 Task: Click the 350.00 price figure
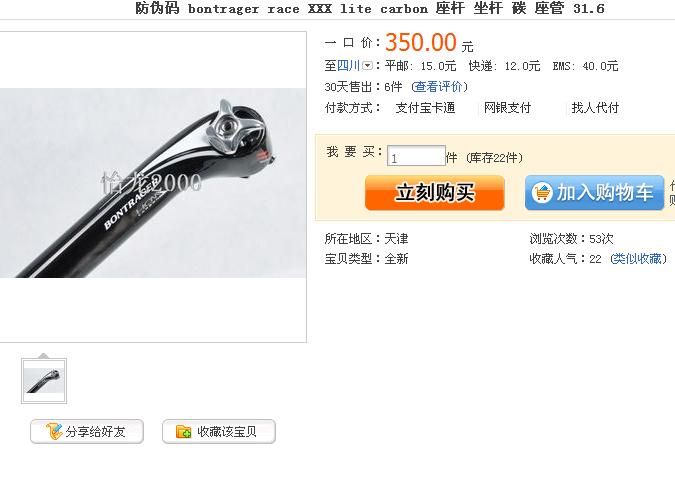pyautogui.click(x=421, y=43)
